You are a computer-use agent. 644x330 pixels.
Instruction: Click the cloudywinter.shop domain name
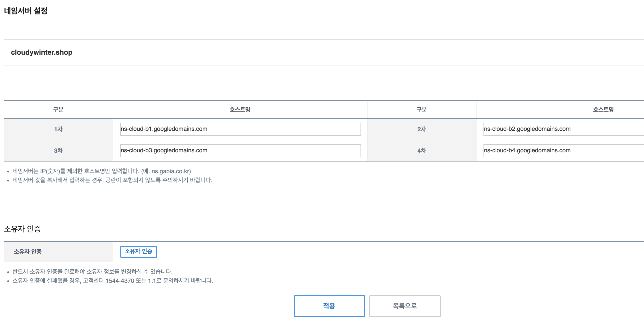[41, 52]
